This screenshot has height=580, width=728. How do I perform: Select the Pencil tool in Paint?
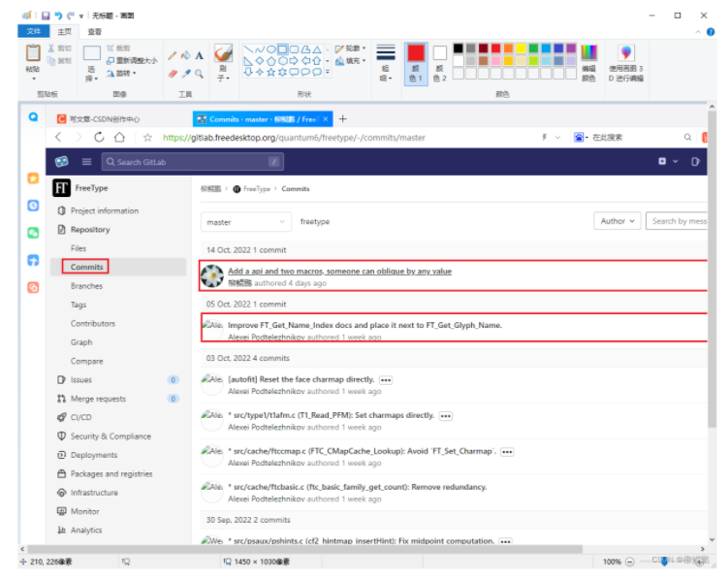click(x=172, y=55)
